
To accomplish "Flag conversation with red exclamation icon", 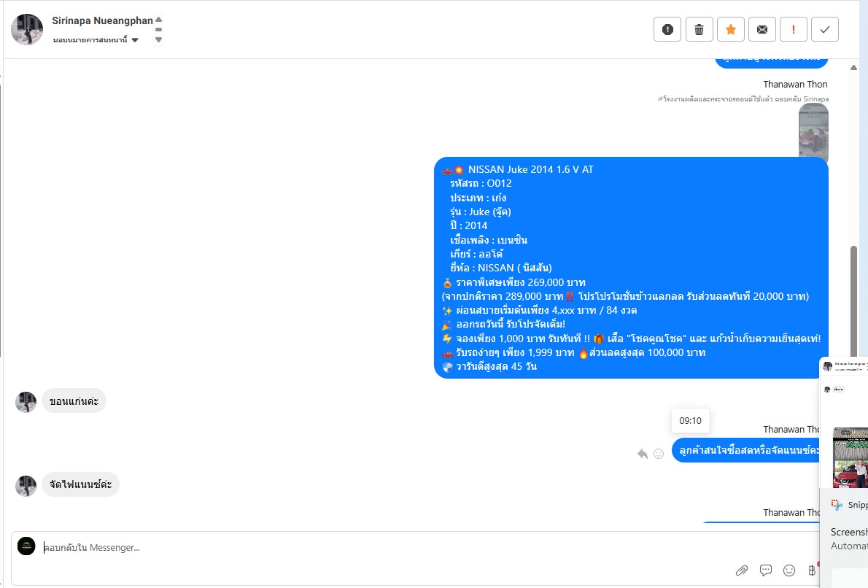I will [x=794, y=29].
